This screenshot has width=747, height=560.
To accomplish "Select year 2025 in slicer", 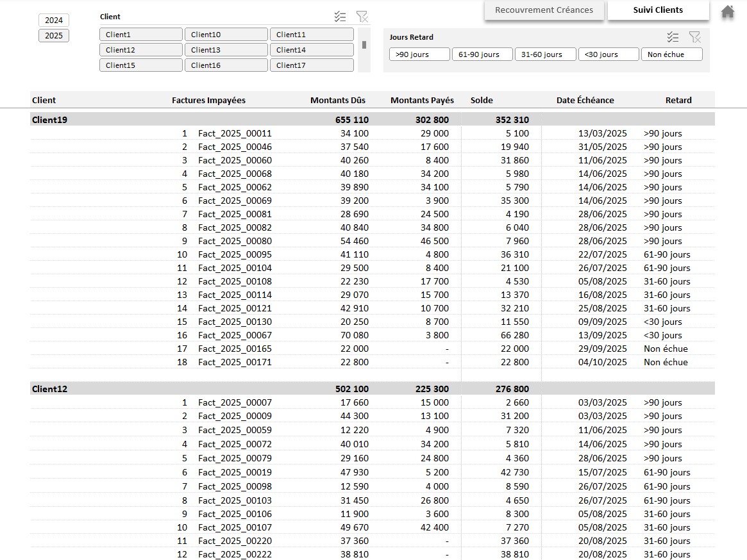I will click(54, 36).
